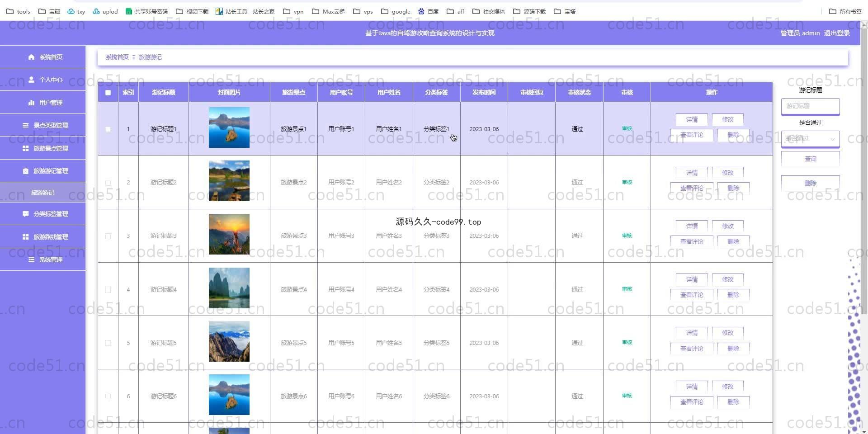Click the 游记标题 search input field
Image resolution: width=868 pixels, height=434 pixels.
click(x=810, y=106)
